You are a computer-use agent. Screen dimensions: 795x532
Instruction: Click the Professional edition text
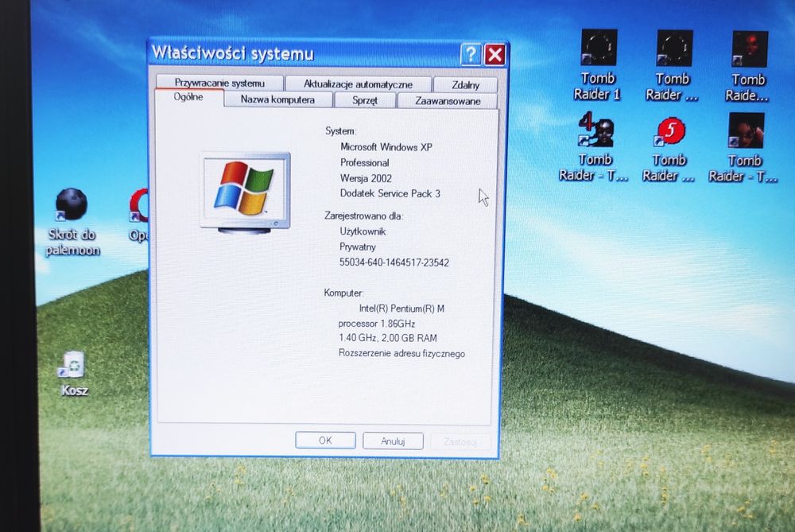coord(365,163)
